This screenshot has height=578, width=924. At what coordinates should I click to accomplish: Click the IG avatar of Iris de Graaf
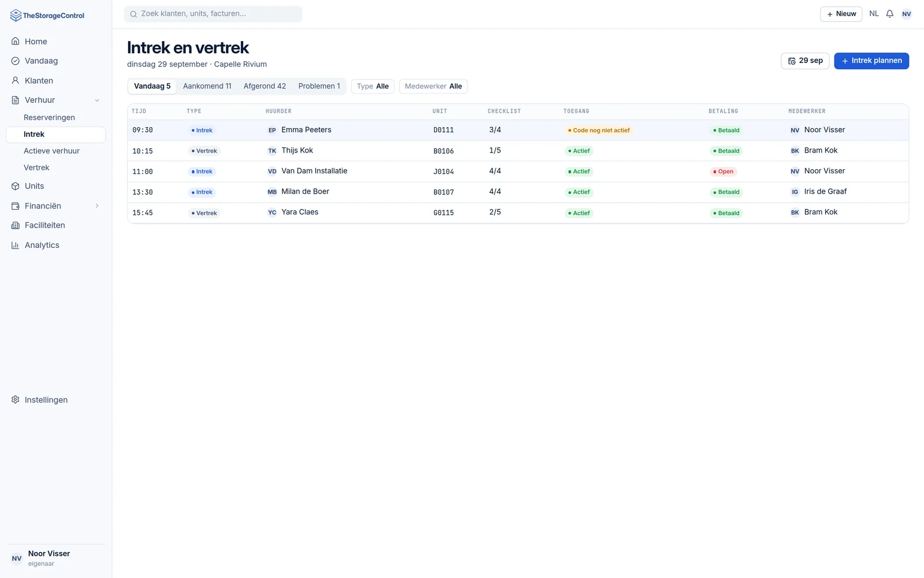(795, 192)
